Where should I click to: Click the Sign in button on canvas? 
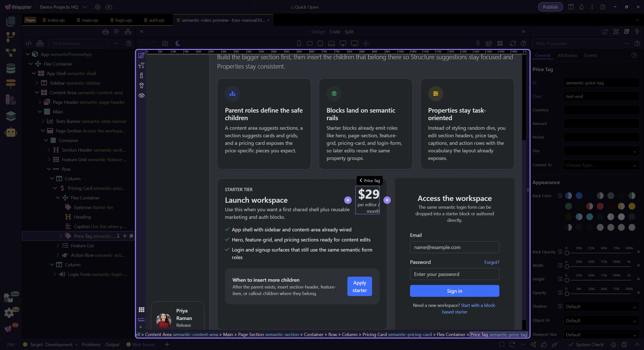(454, 291)
